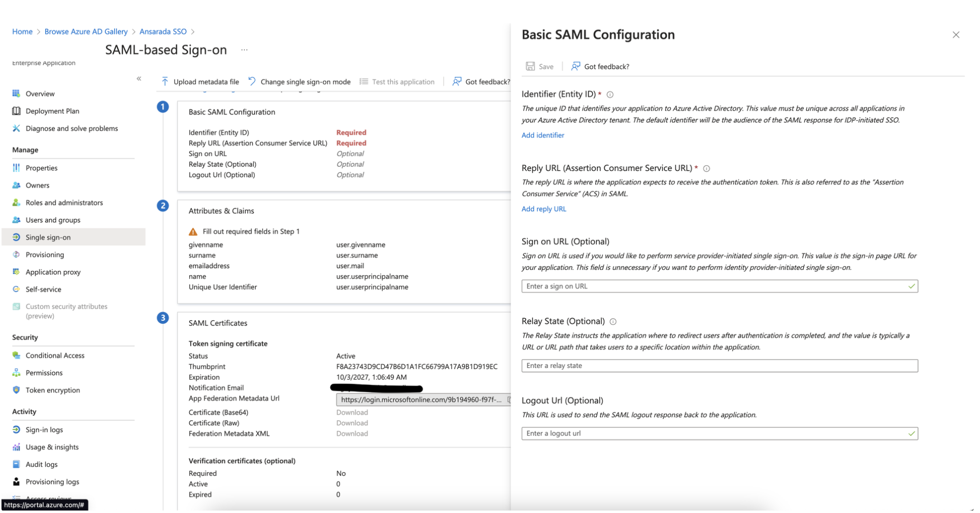Open Properties under Manage

(x=41, y=168)
